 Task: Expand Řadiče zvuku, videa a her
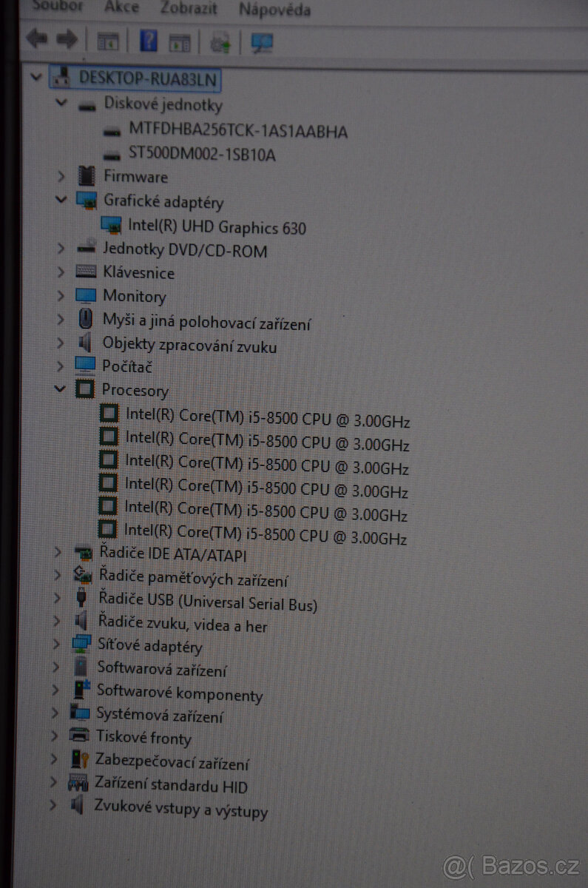point(56,621)
